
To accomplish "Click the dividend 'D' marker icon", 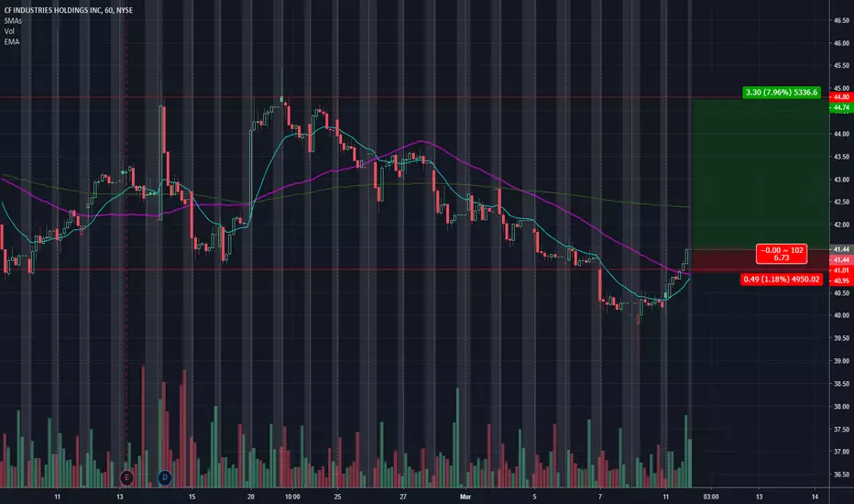I will [165, 477].
